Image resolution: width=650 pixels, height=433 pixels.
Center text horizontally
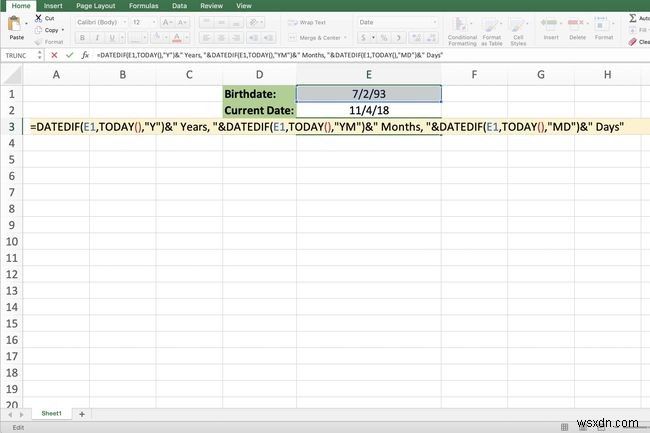221,38
